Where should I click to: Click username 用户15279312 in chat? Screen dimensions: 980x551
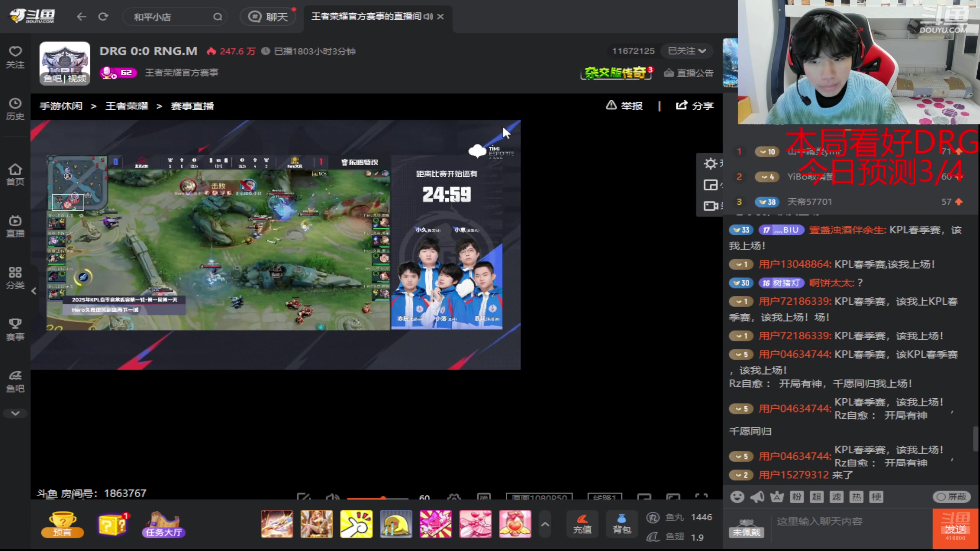794,475
